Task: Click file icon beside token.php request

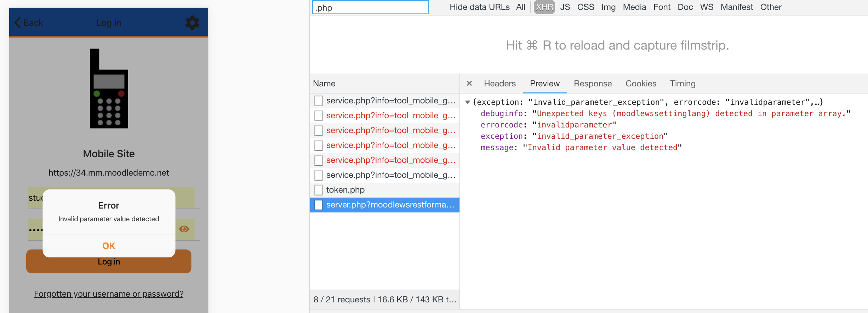Action: click(319, 190)
